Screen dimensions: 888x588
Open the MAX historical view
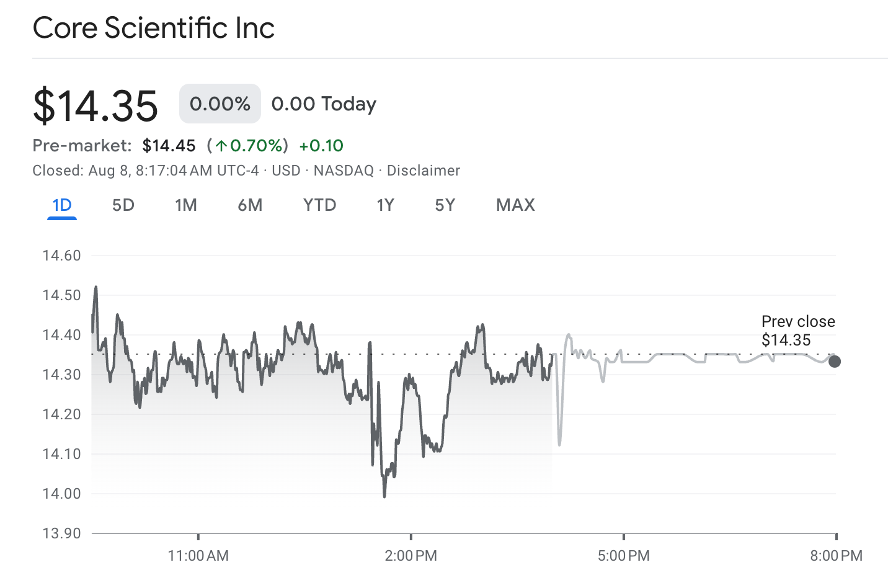pos(515,205)
